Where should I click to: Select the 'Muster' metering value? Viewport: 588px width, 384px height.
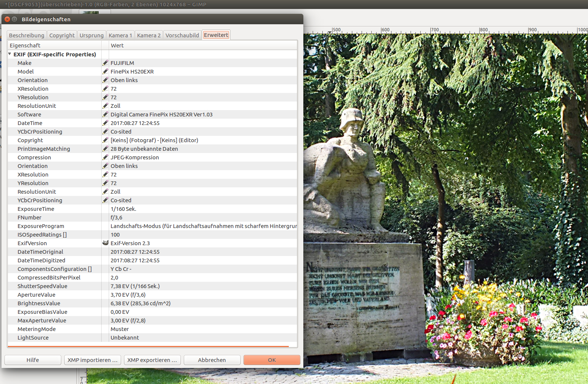coord(120,329)
